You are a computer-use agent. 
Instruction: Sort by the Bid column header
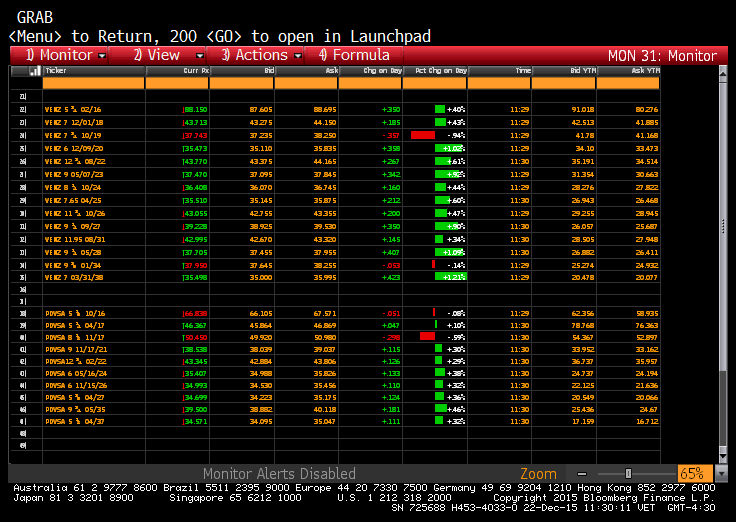click(242, 71)
